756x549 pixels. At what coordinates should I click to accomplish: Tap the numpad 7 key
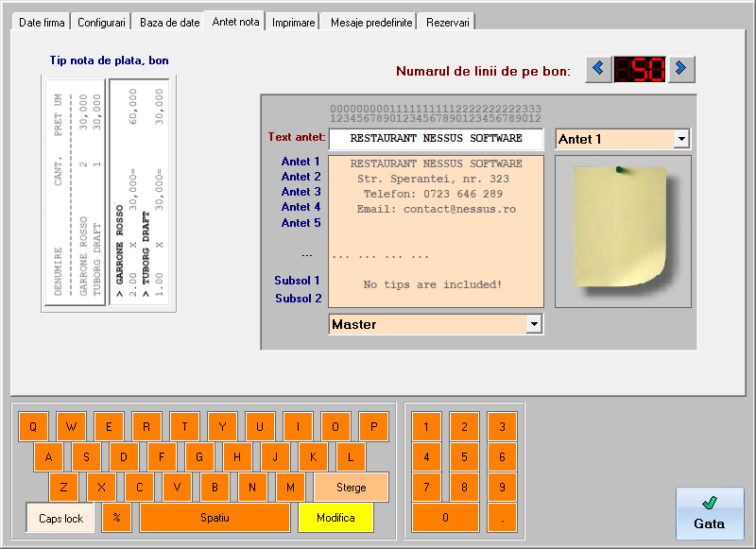click(x=426, y=488)
